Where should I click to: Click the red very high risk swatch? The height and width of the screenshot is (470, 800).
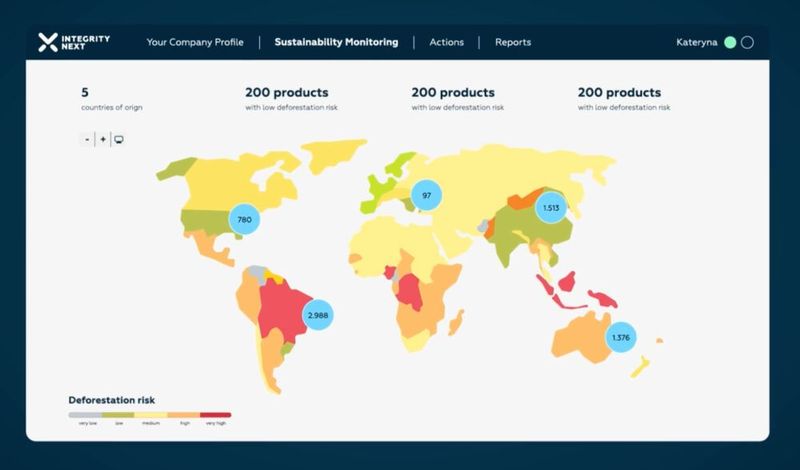[215, 414]
